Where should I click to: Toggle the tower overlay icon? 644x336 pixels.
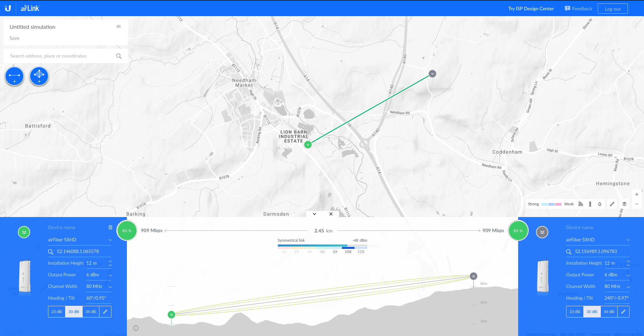pyautogui.click(x=590, y=204)
